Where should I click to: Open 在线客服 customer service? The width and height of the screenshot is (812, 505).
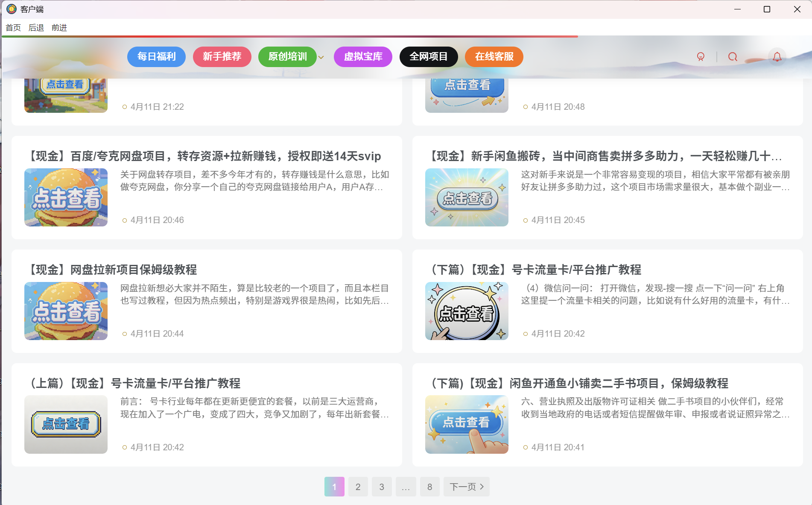494,56
